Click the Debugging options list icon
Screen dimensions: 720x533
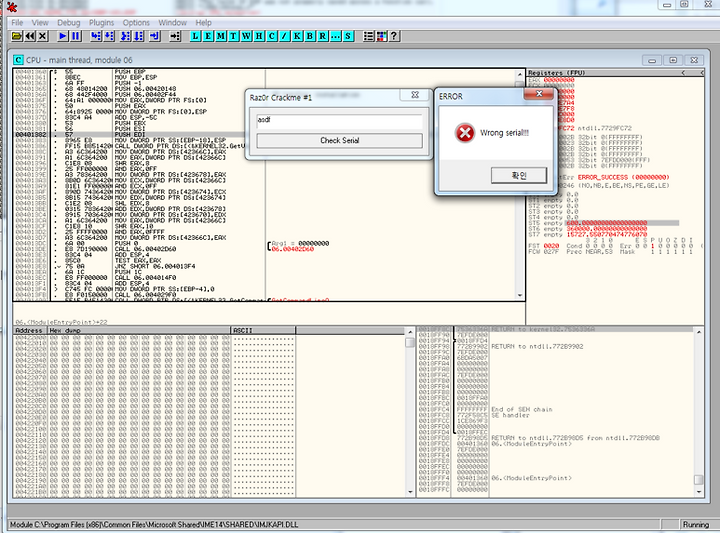pyautogui.click(x=368, y=36)
